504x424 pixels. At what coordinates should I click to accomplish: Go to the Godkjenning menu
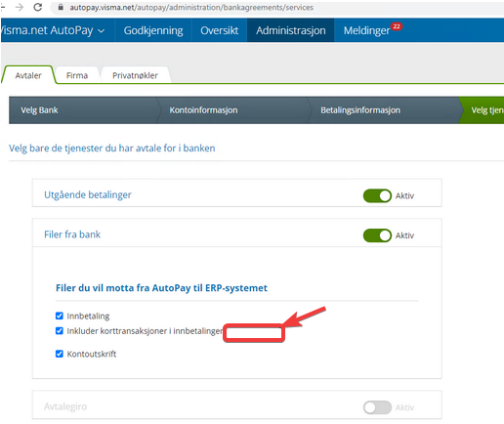(x=153, y=30)
